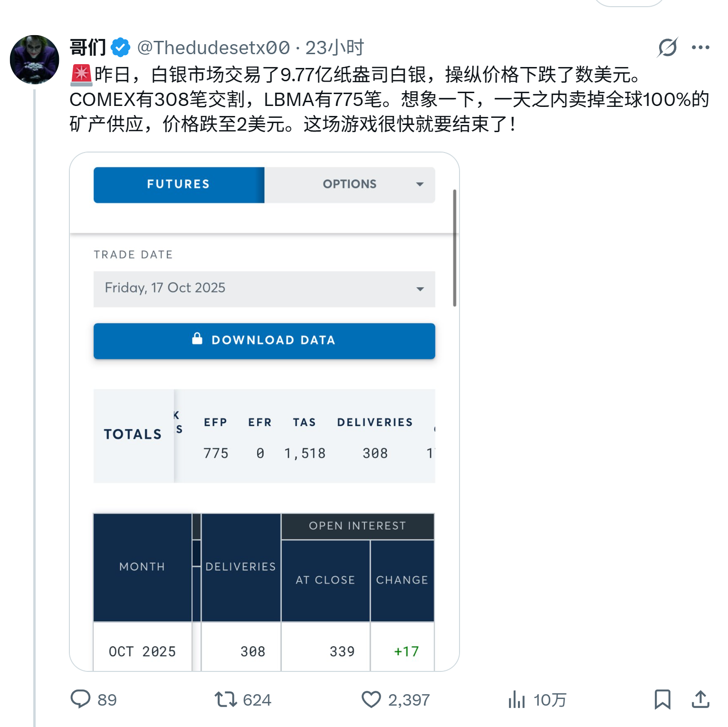Open the 23小时 timestamp link
This screenshot has height=727, width=728.
(x=335, y=48)
